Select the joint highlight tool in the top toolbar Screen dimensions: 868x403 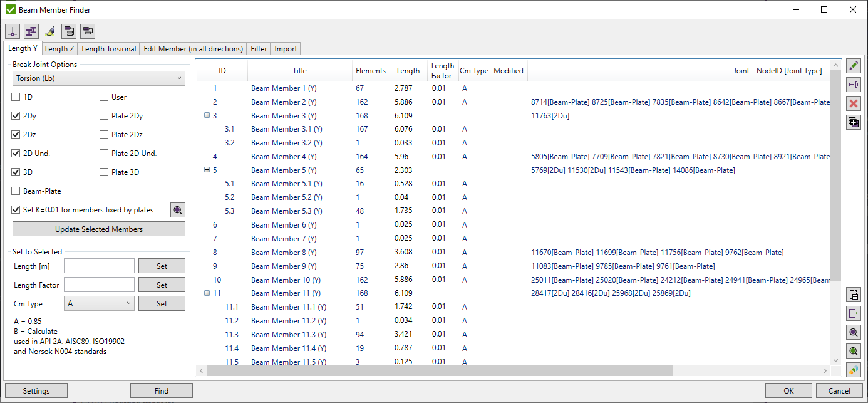tap(13, 31)
